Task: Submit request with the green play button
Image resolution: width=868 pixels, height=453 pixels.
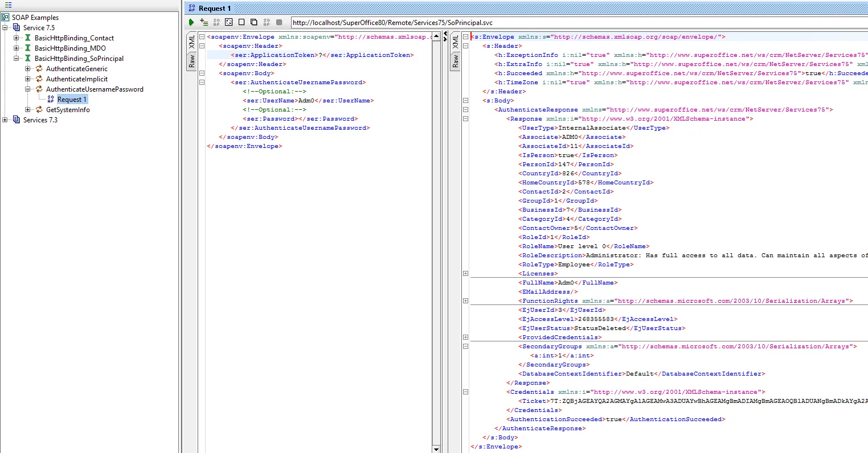Action: [191, 22]
